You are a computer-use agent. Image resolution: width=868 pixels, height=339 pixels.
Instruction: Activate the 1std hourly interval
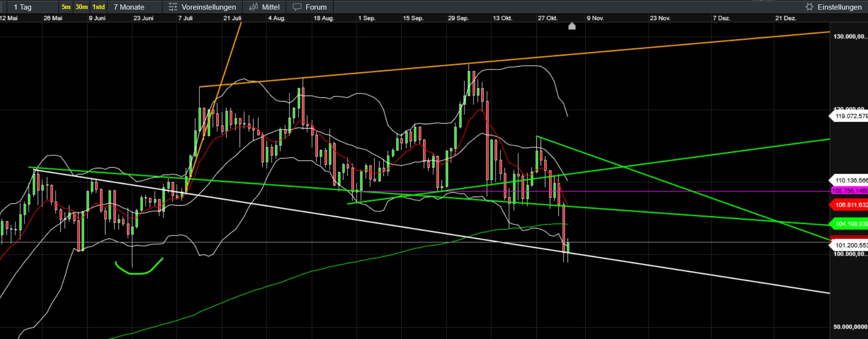tap(99, 7)
